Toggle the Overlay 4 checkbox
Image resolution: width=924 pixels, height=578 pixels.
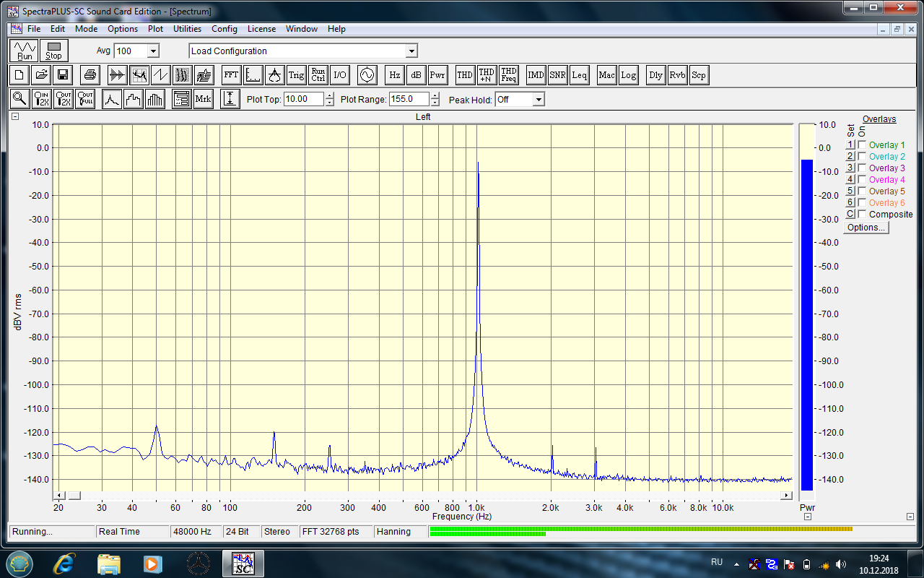(x=862, y=180)
